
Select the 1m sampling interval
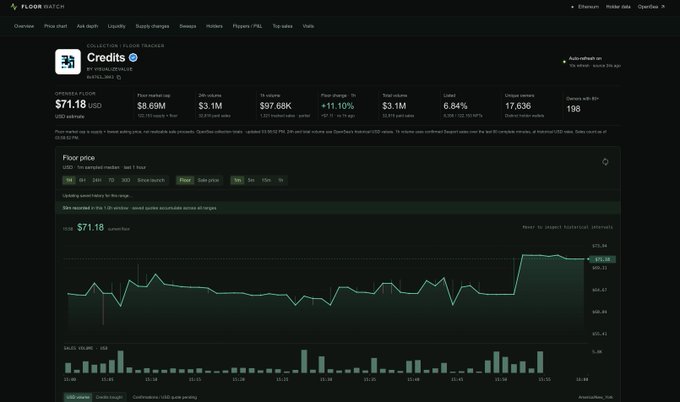(x=237, y=180)
